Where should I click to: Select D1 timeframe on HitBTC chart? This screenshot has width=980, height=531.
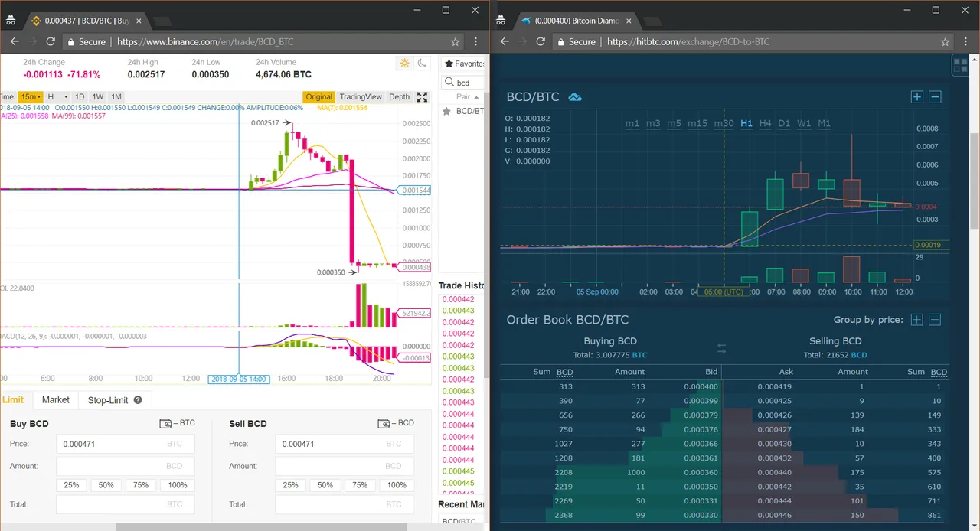785,123
